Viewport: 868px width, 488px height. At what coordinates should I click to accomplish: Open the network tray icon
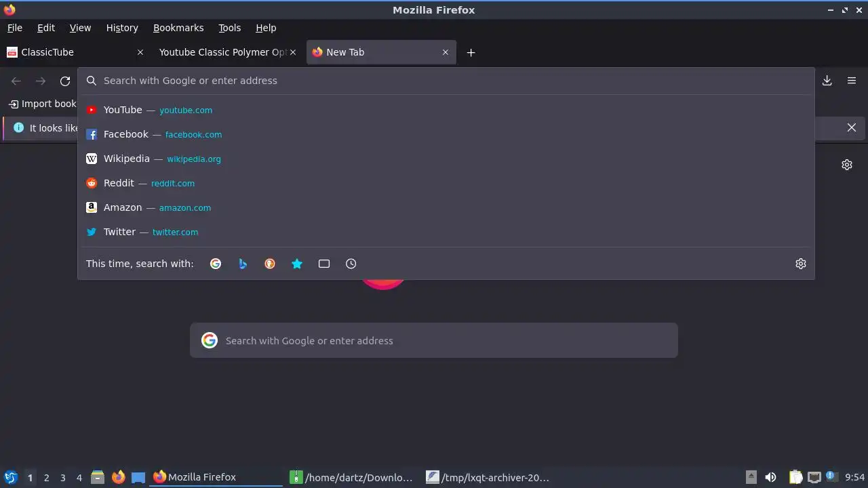click(x=814, y=477)
